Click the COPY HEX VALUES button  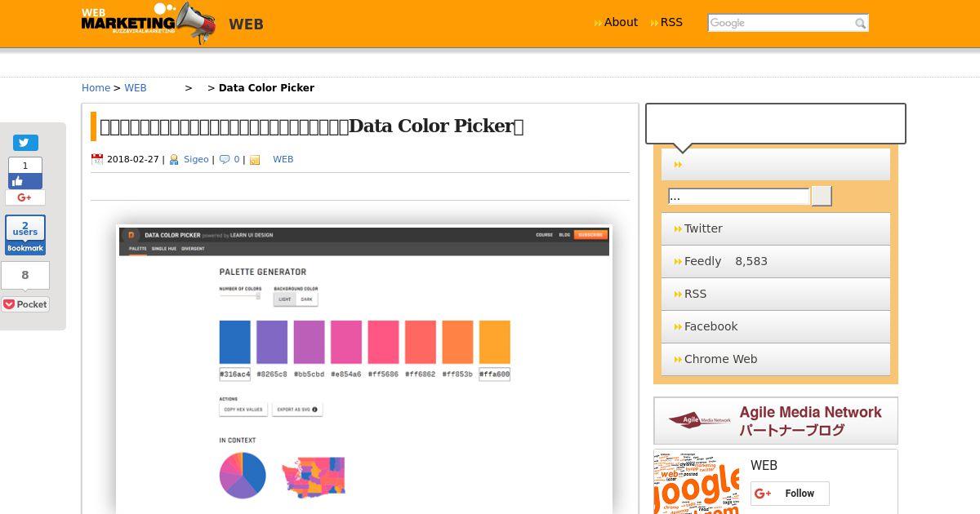[x=243, y=410]
